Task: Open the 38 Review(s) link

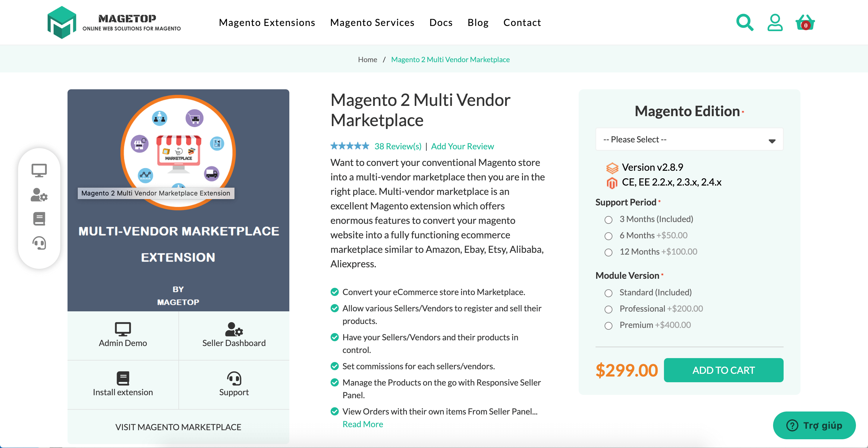Action: 398,146
